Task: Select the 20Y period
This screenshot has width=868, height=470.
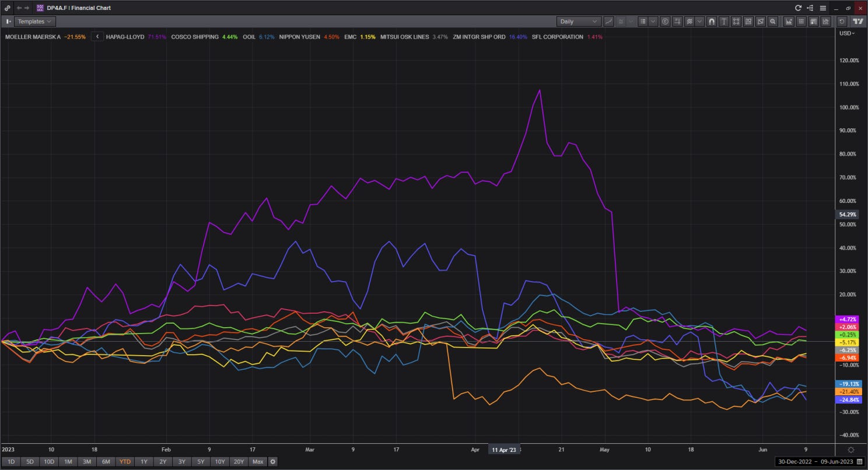Action: point(239,462)
